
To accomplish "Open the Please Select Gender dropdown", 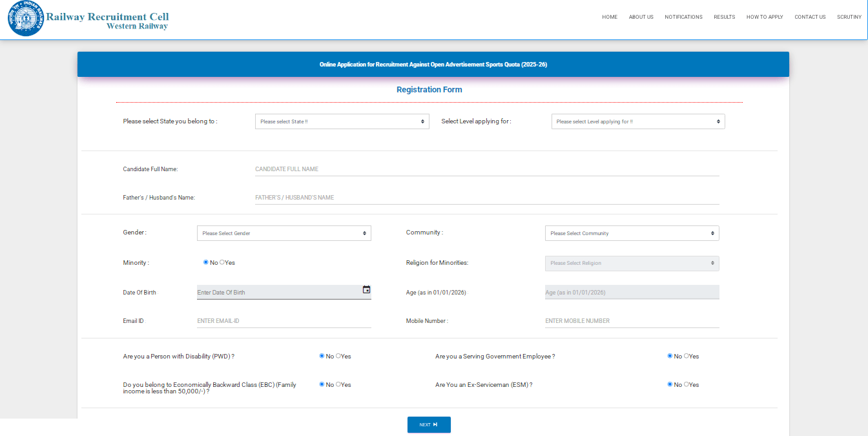I will tap(284, 233).
